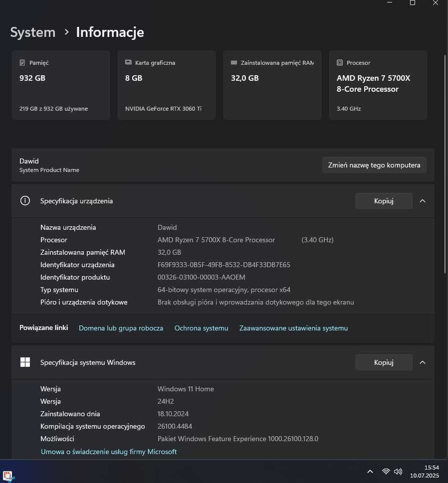
Task: Click the Powiązane linki label
Action: pos(44,328)
